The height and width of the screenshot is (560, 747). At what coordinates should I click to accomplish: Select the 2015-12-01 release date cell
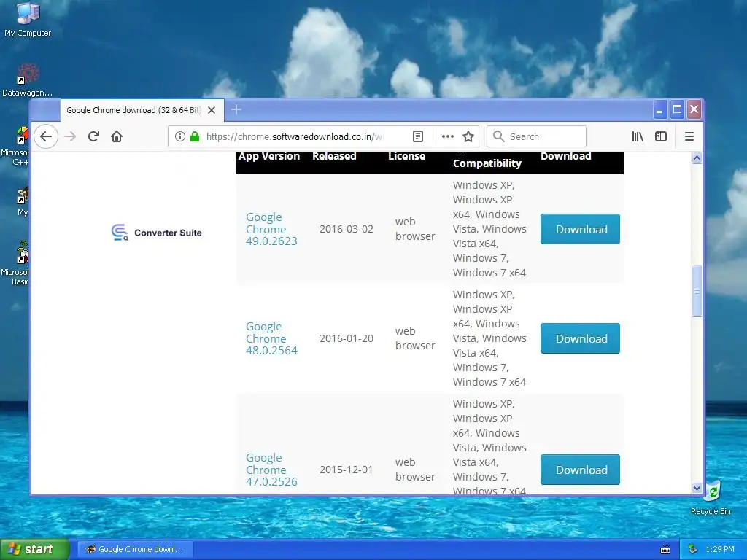[x=347, y=470]
